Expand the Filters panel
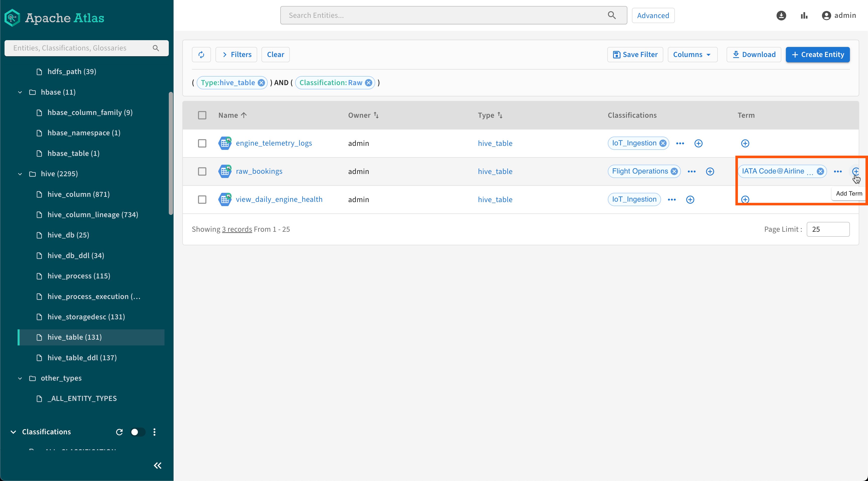This screenshot has height=481, width=868. [x=236, y=54]
